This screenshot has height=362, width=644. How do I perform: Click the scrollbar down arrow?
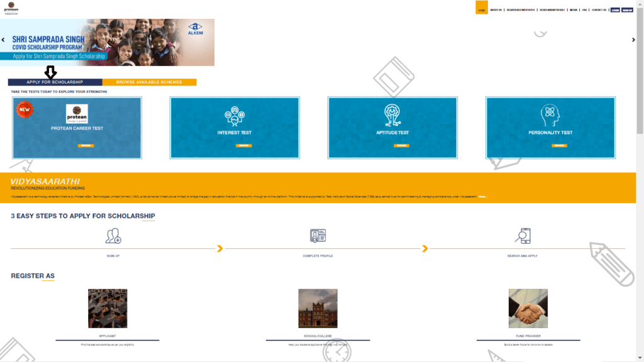click(640, 358)
